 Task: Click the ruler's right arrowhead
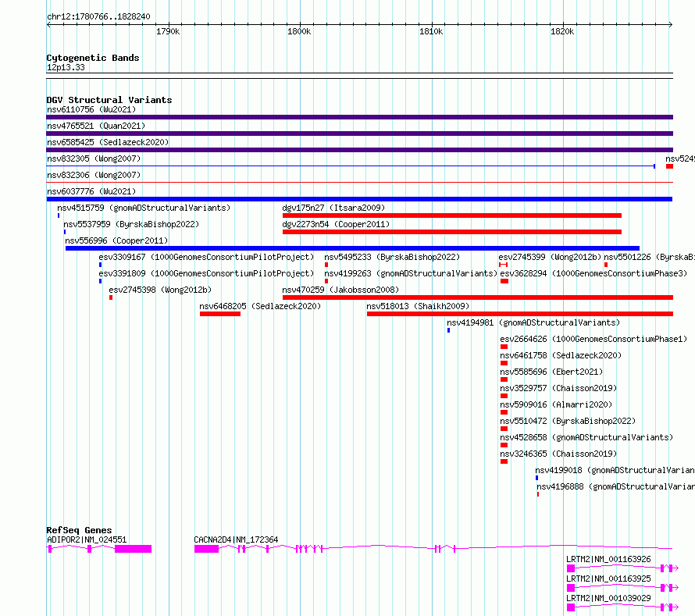pos(670,24)
